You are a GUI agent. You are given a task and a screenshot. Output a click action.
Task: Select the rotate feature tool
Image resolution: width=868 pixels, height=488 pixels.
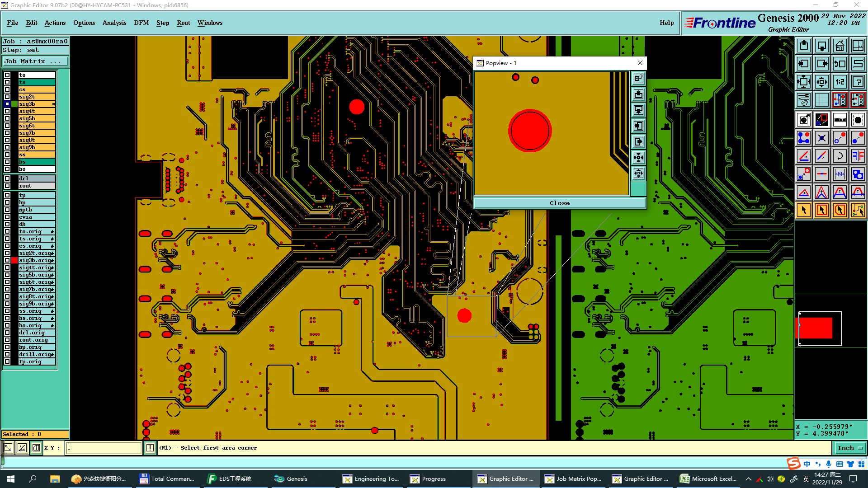840,156
